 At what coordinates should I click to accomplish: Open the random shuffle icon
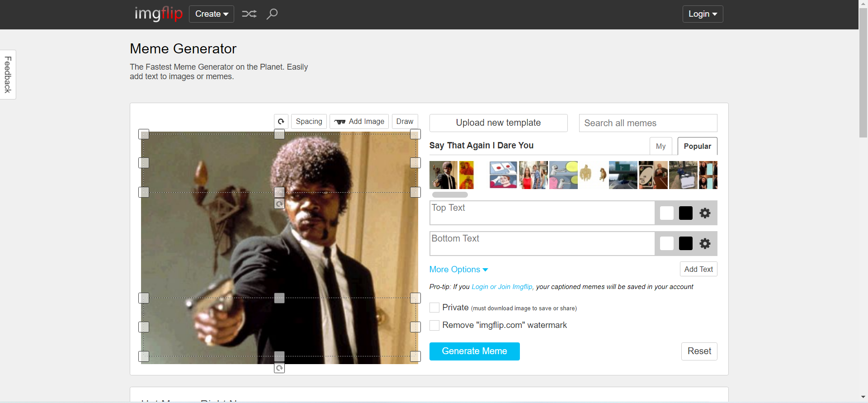[x=249, y=14]
